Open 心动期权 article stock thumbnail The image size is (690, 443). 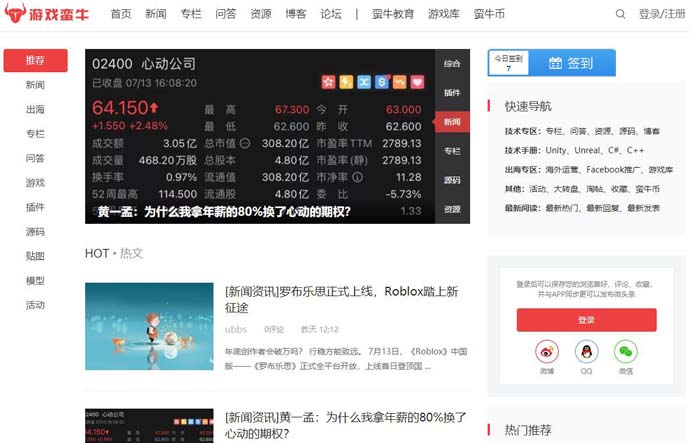149,425
